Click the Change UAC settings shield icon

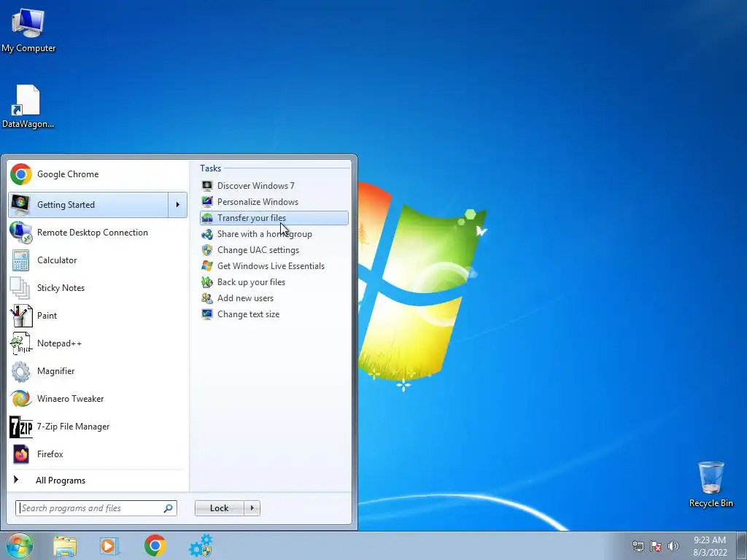[206, 250]
